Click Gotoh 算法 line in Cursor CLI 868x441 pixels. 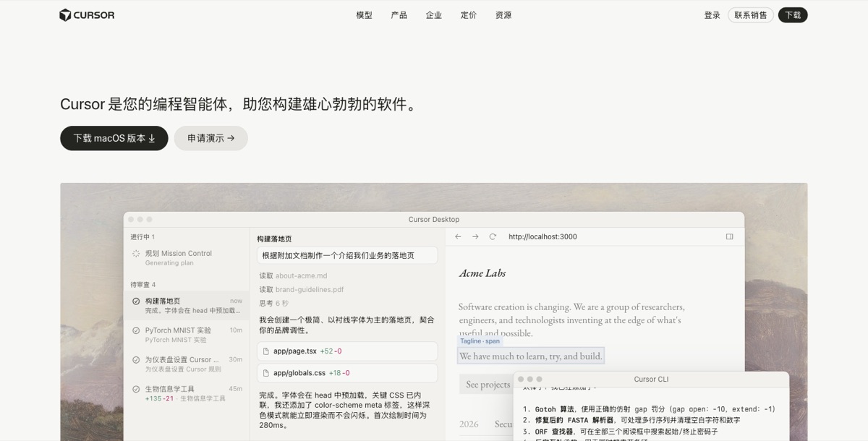coord(649,409)
